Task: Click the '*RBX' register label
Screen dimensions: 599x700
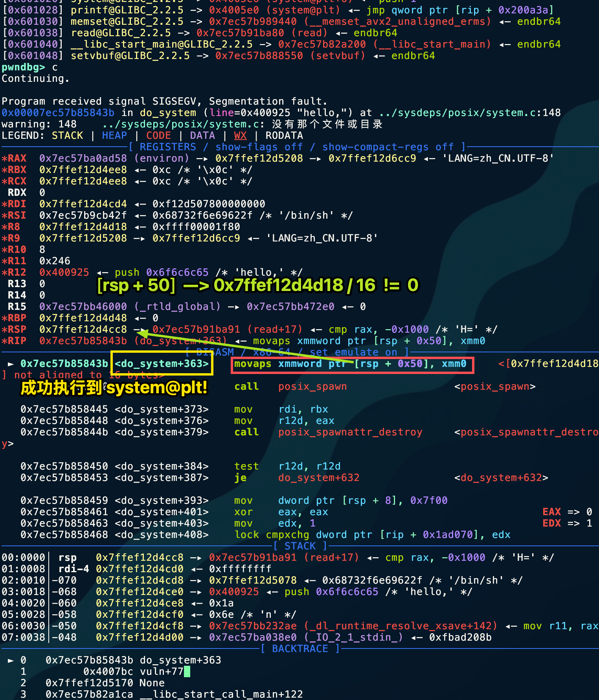Action: (x=14, y=170)
